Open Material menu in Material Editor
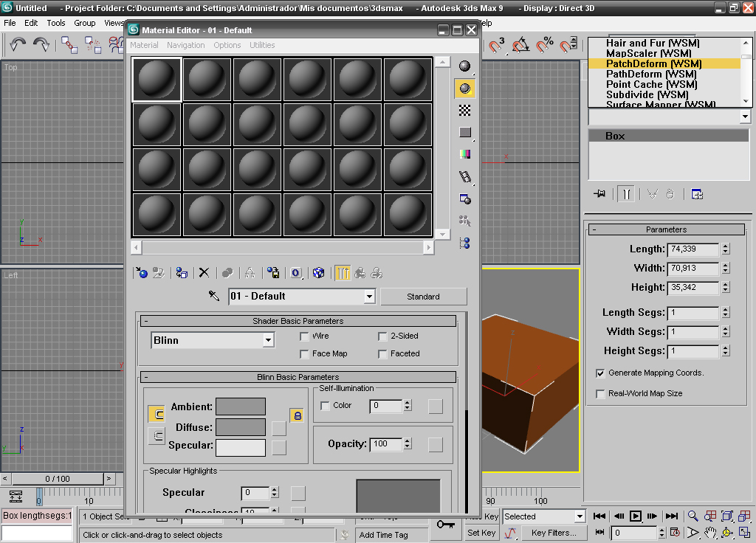Image resolution: width=756 pixels, height=543 pixels. (x=144, y=45)
